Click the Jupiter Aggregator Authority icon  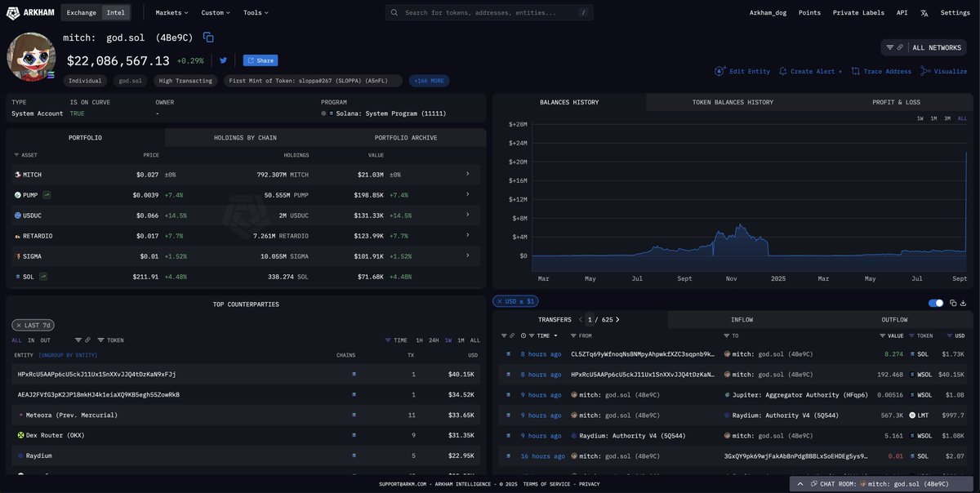pos(727,395)
